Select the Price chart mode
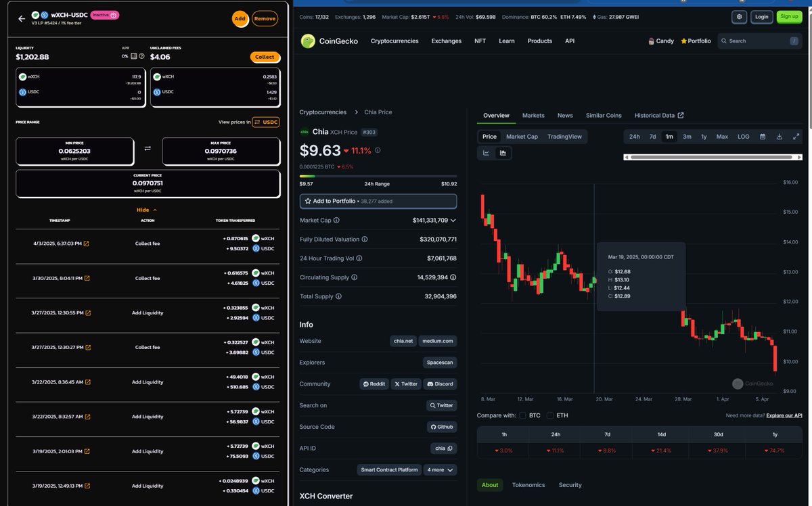812x506 pixels. pos(489,136)
